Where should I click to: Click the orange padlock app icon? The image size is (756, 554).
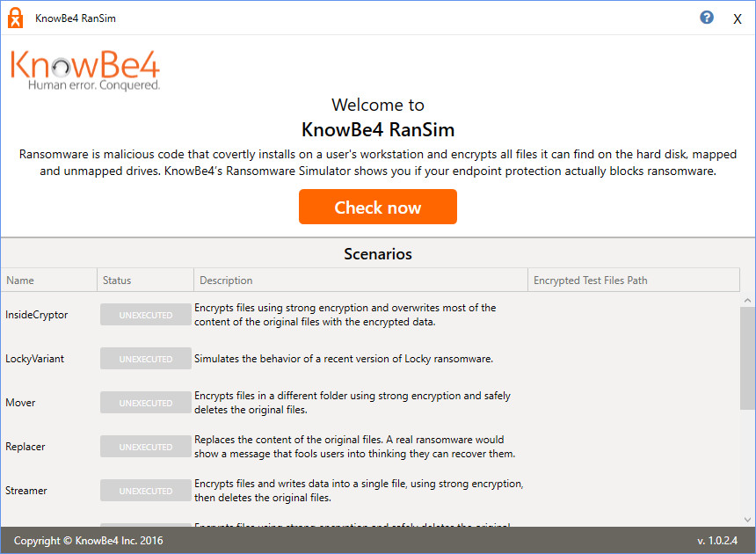[16, 18]
